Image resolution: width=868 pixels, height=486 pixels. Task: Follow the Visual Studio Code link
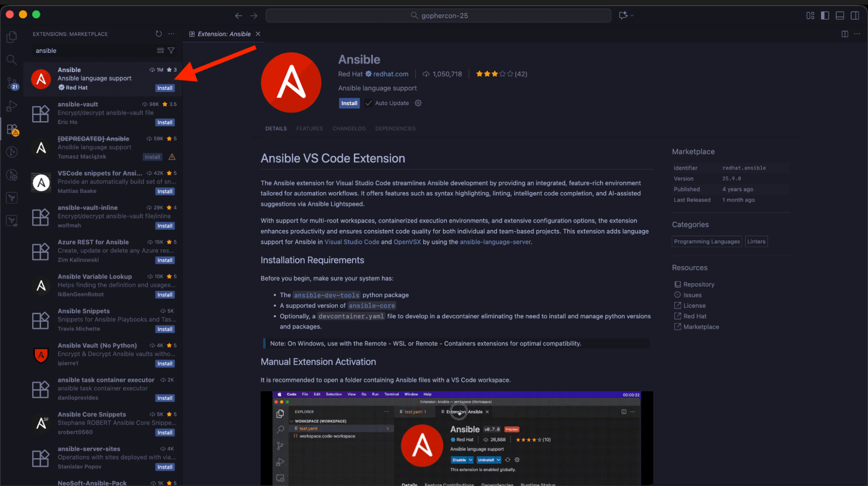pos(352,242)
